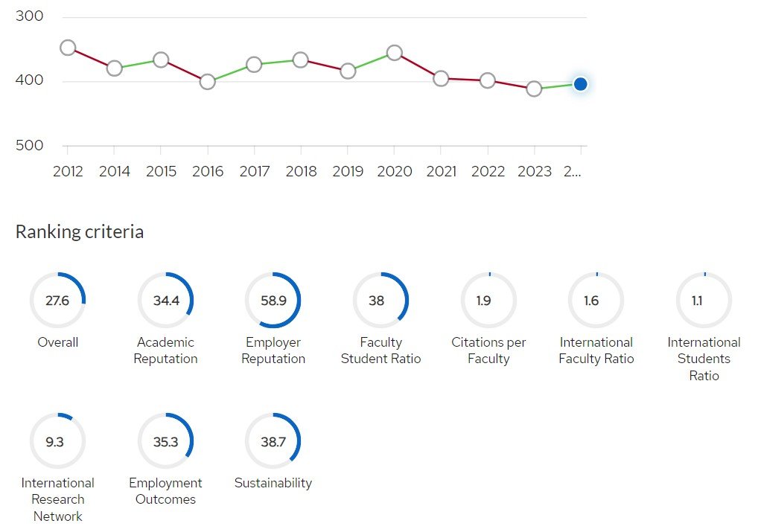This screenshot has width=761, height=532.
Task: Click International Students Ratio 1.1 gauge
Action: coord(704,301)
